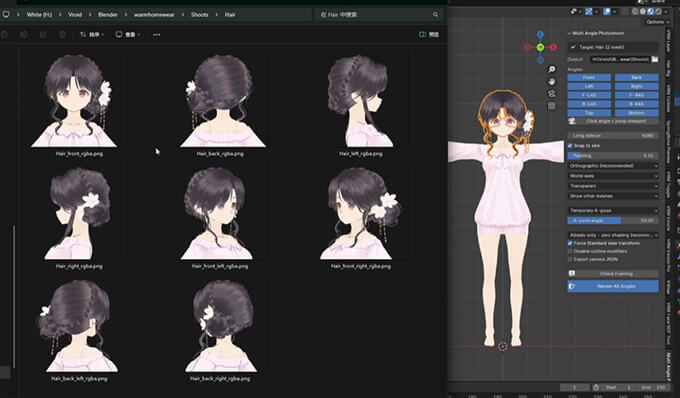
Task: Click the red X axis gizmo
Action: pyautogui.click(x=553, y=47)
